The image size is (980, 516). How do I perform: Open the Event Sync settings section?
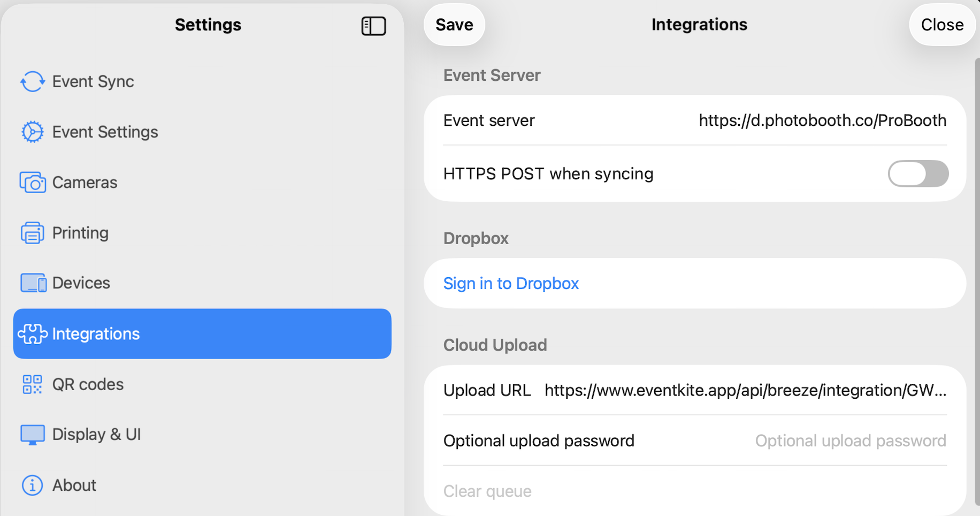pyautogui.click(x=93, y=82)
